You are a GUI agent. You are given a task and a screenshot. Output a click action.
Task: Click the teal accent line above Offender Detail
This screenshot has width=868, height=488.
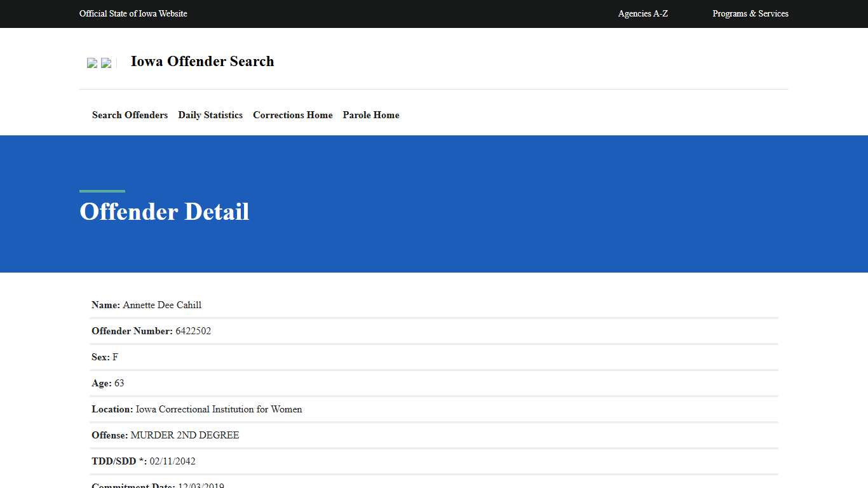point(102,191)
